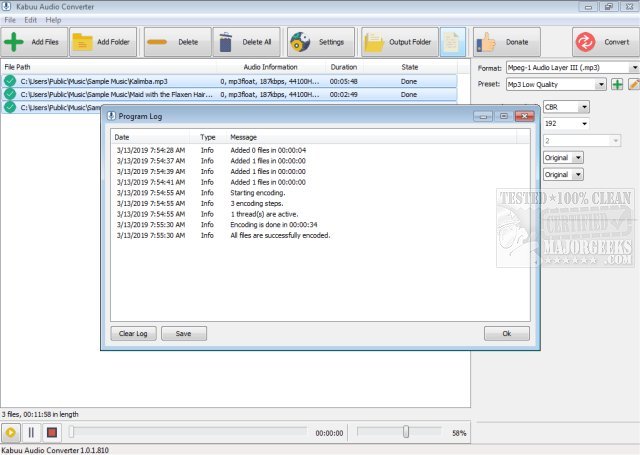Choose the Output Folder button
This screenshot has width=640, height=455.
pyautogui.click(x=400, y=42)
